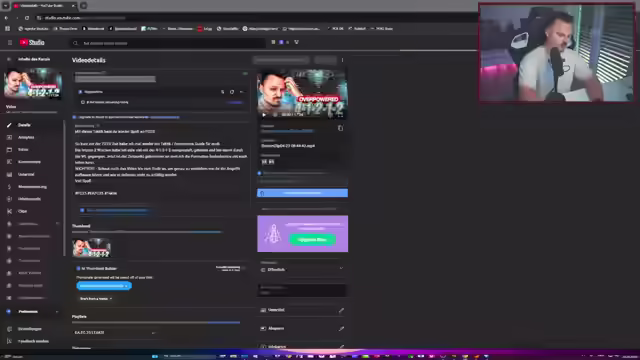This screenshot has width=640, height=360.
Task: Expand the Start from a Youtube dropdown
Action: pyautogui.click(x=96, y=299)
